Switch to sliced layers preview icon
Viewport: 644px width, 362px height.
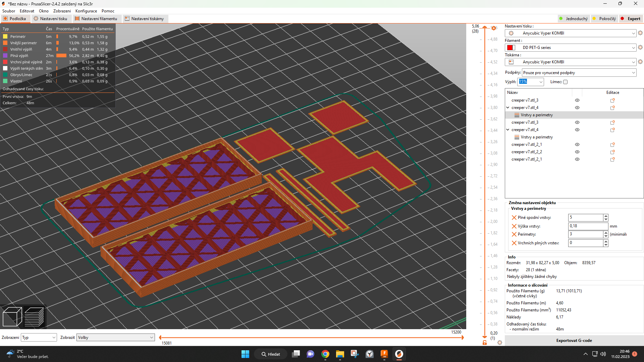click(x=34, y=317)
